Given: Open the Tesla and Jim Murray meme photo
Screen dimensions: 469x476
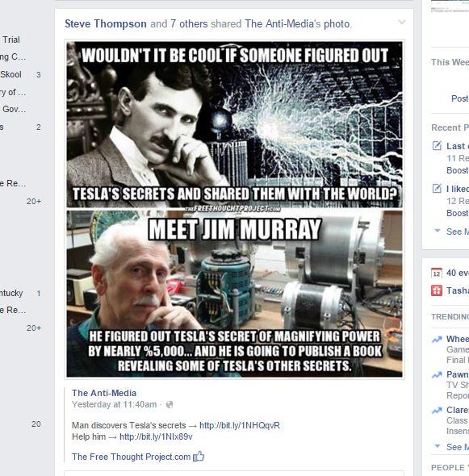Looking at the screenshot, I should click(x=234, y=209).
